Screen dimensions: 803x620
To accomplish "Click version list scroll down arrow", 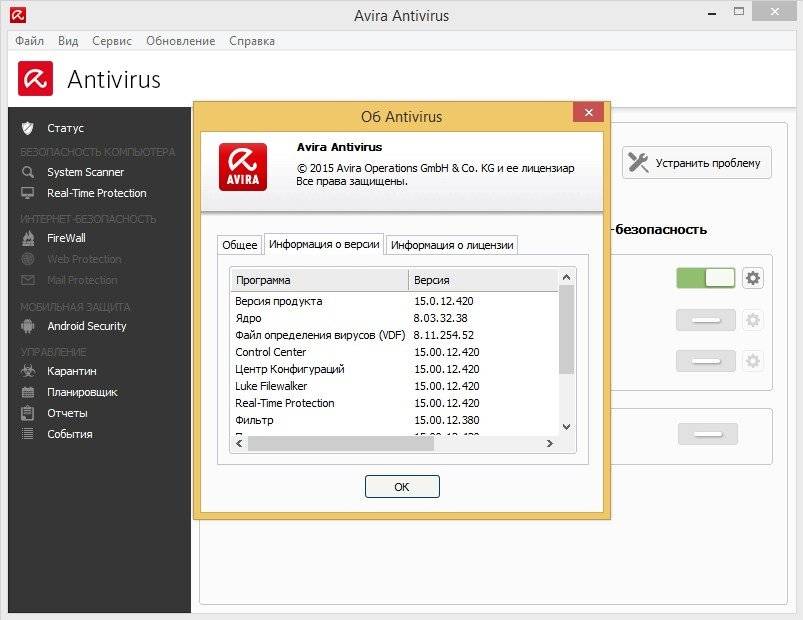I will 566,426.
